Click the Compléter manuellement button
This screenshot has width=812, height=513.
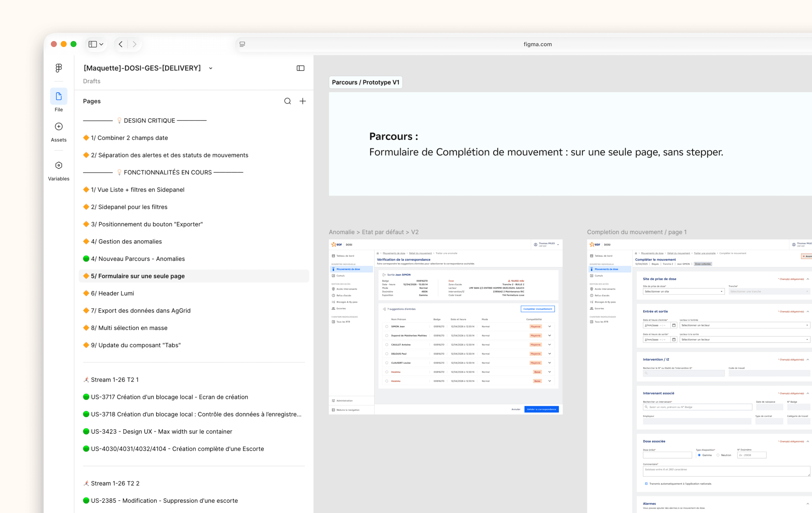tap(537, 309)
